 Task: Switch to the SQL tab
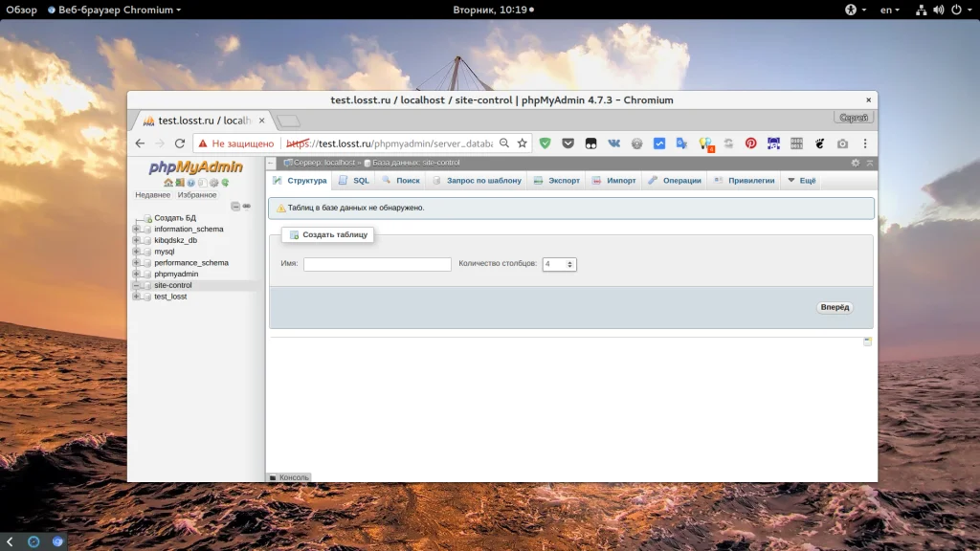(353, 180)
